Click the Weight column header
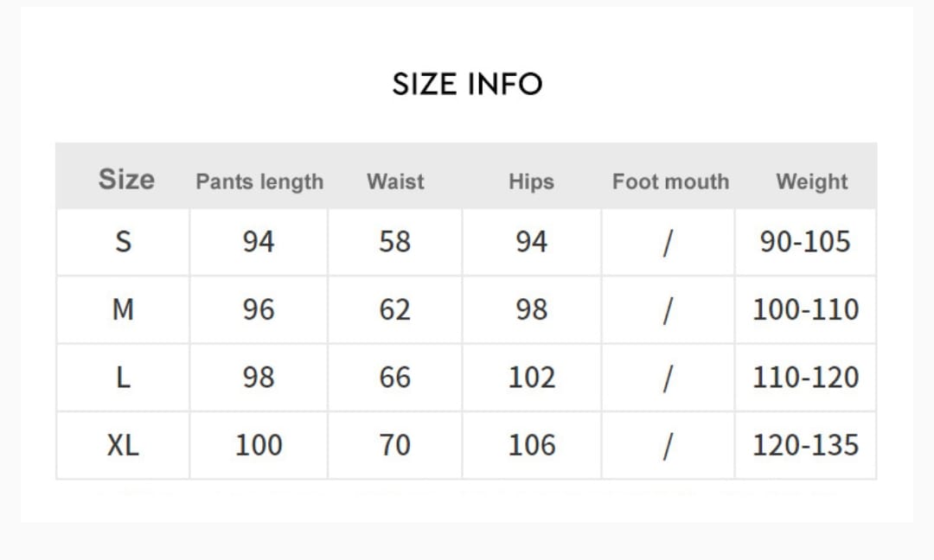 pos(811,181)
